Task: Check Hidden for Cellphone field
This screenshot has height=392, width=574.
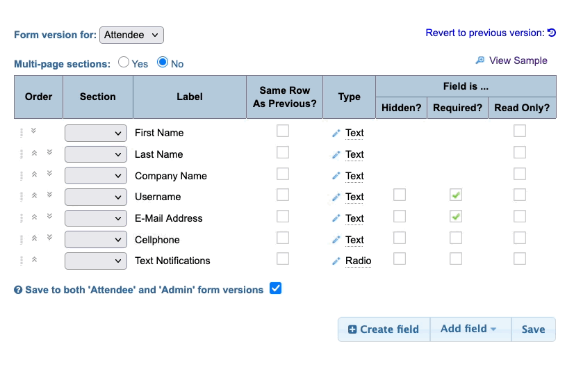Action: coord(400,238)
